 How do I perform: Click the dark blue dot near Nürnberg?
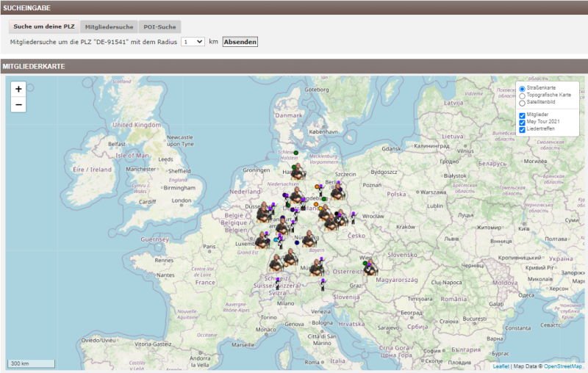tap(297, 242)
